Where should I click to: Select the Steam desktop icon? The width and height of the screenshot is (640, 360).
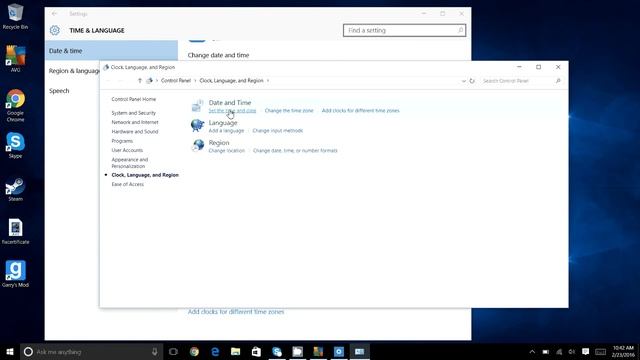16,189
